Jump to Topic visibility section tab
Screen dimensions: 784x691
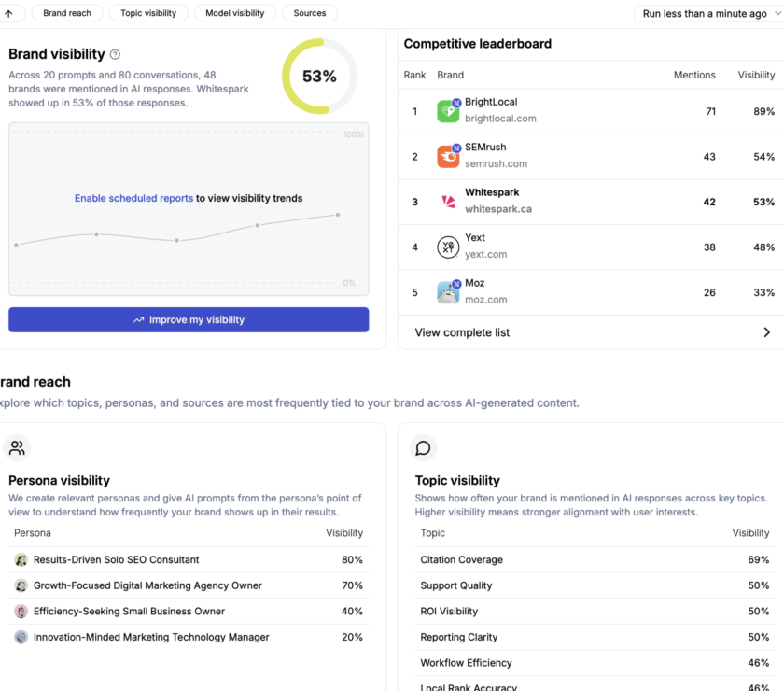click(x=148, y=13)
